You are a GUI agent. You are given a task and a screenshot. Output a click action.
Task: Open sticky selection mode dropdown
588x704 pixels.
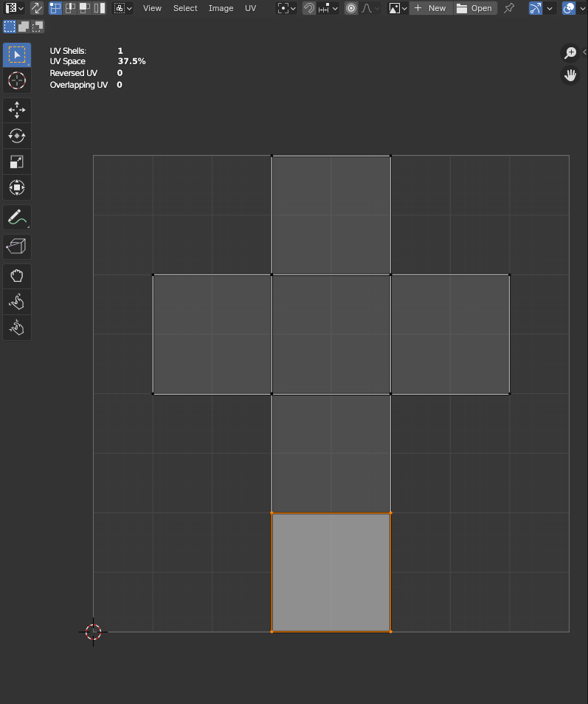[122, 8]
